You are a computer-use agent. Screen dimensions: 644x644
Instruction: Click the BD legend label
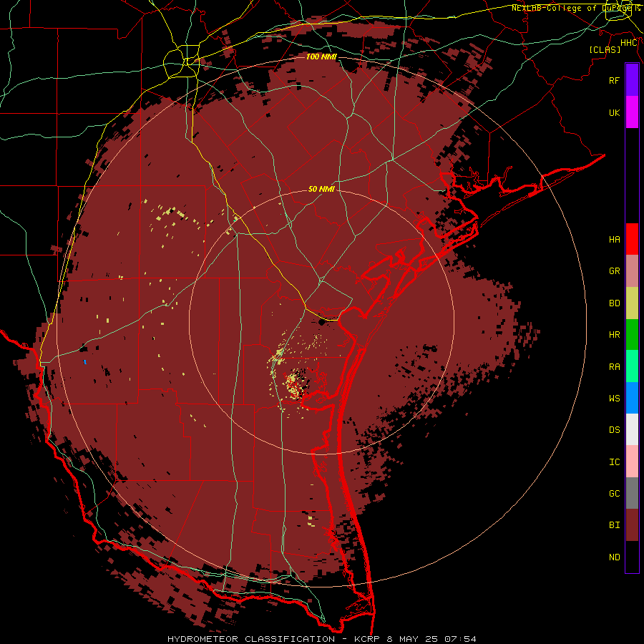(x=614, y=303)
